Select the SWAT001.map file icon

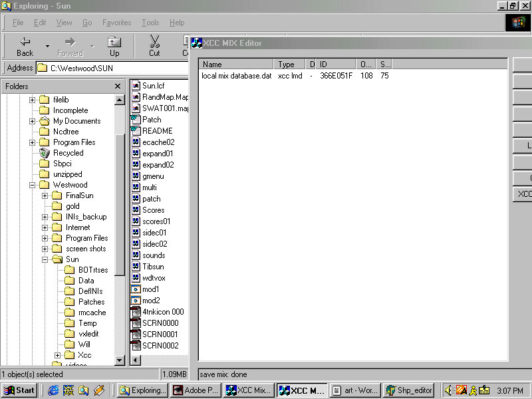[x=136, y=108]
